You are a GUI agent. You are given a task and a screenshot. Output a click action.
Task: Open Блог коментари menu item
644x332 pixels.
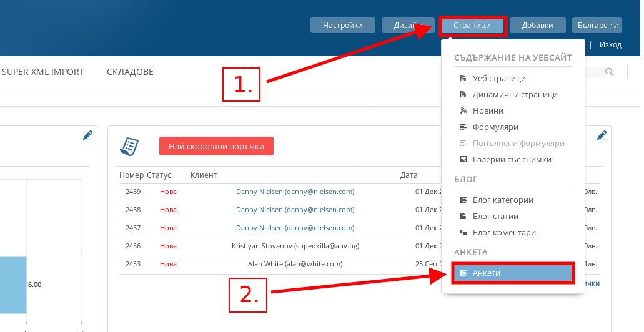504,233
